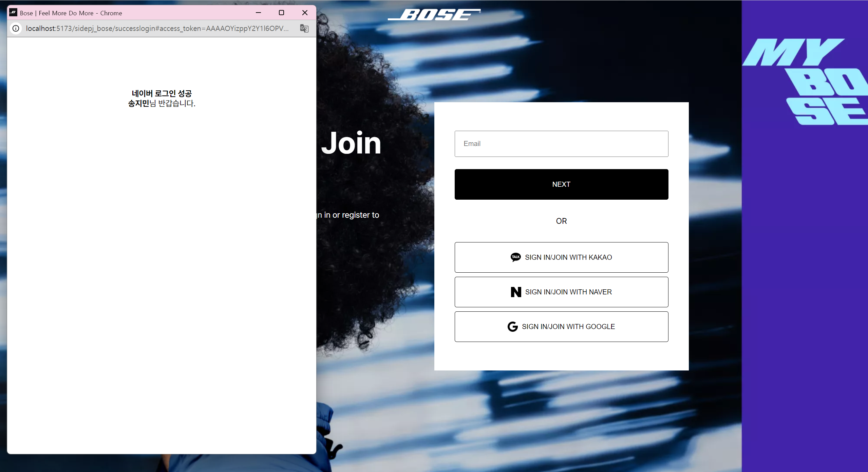
Task: Click the Bose logo at page top
Action: click(434, 15)
